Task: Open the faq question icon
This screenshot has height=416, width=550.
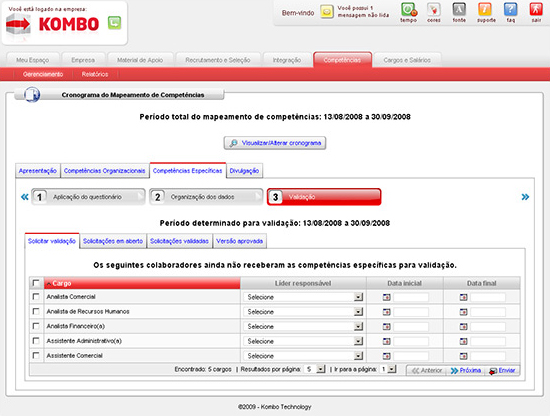Action: tap(510, 10)
